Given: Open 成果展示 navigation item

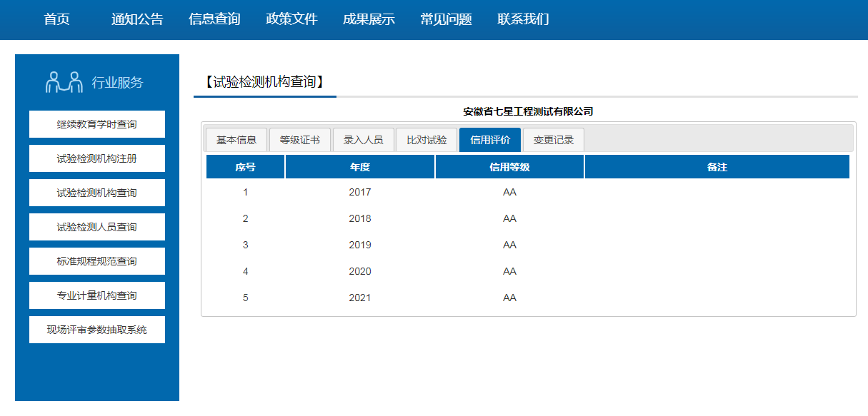Looking at the screenshot, I should [369, 19].
